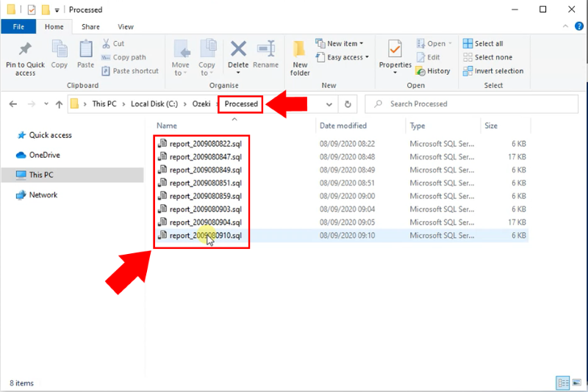
Task: Click the Paste ribbon icon
Action: (85, 49)
